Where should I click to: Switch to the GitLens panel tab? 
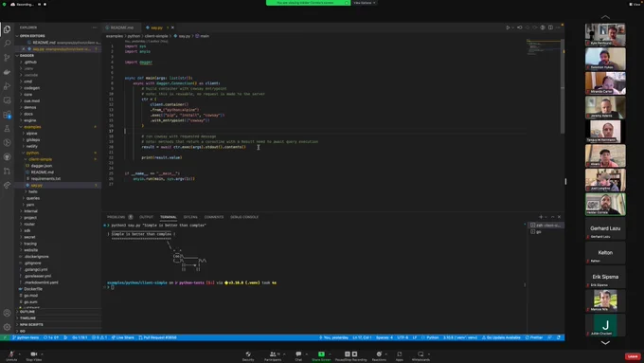(190, 217)
